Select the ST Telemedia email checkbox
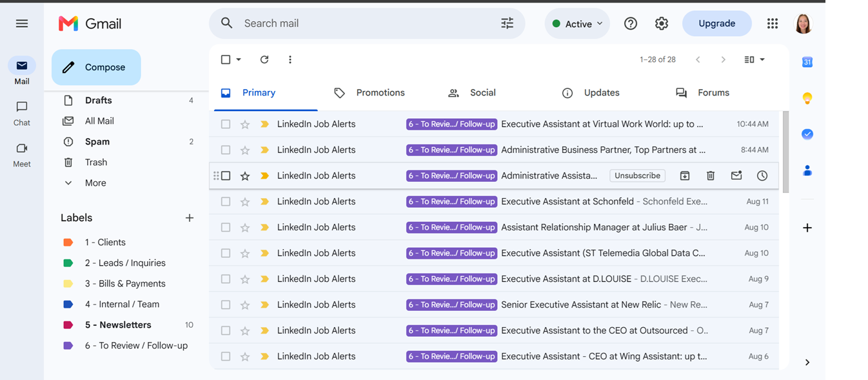868x380 pixels. (x=226, y=253)
